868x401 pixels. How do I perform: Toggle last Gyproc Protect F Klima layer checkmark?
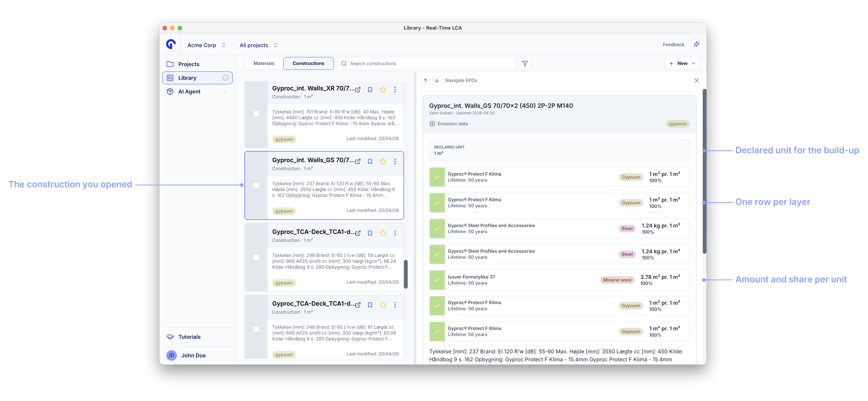(437, 331)
